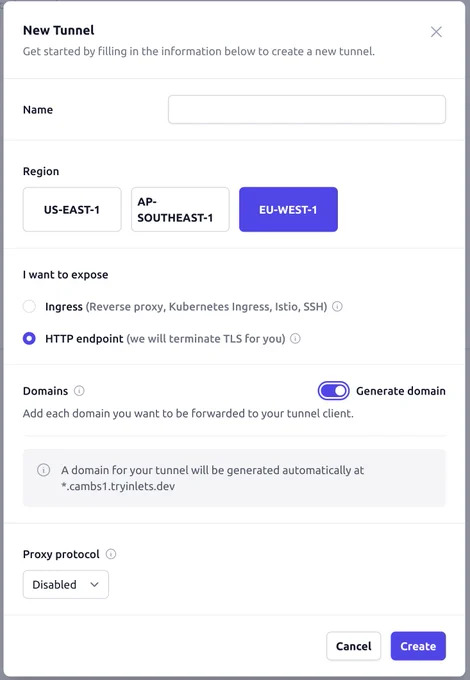Choose the US-EAST-1 region

pyautogui.click(x=72, y=209)
